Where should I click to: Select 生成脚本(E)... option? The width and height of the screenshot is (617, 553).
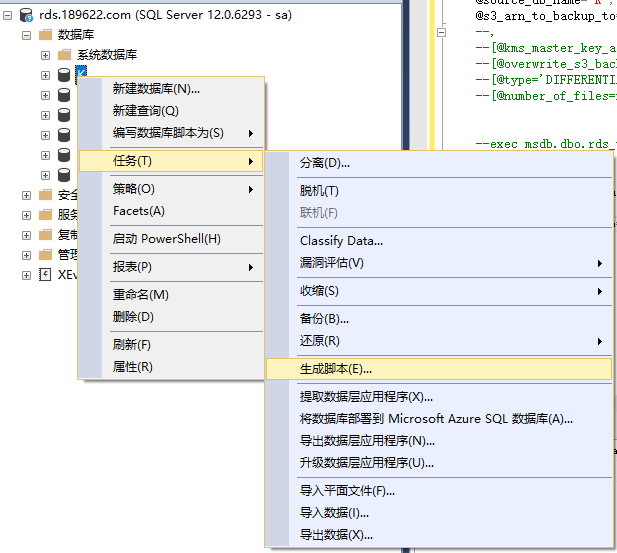pyautogui.click(x=439, y=369)
